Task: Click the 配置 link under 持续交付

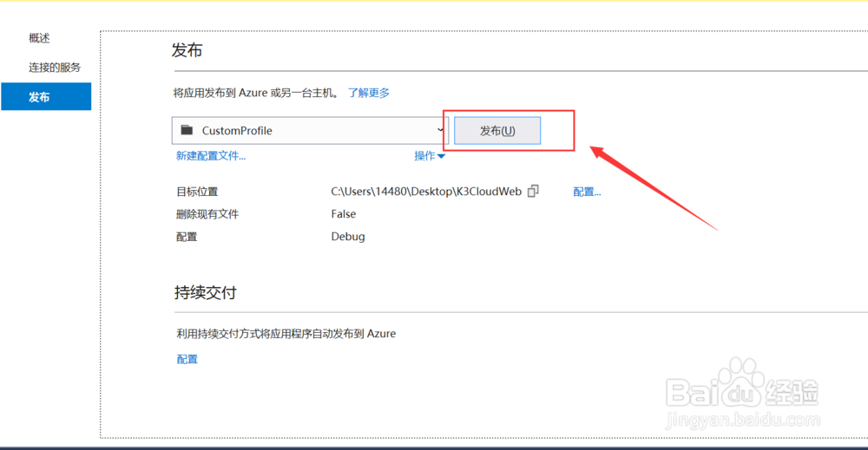Action: tap(187, 359)
